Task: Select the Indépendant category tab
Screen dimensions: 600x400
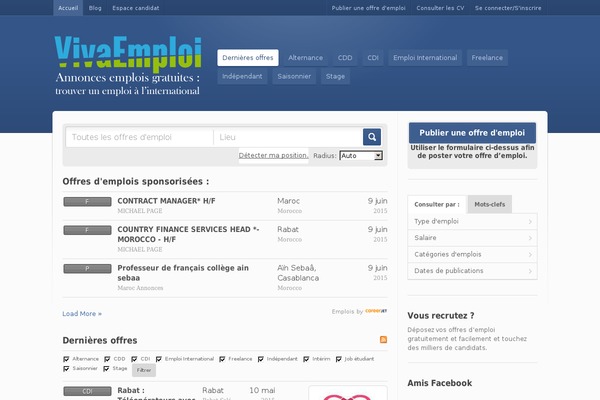Action: (x=242, y=76)
